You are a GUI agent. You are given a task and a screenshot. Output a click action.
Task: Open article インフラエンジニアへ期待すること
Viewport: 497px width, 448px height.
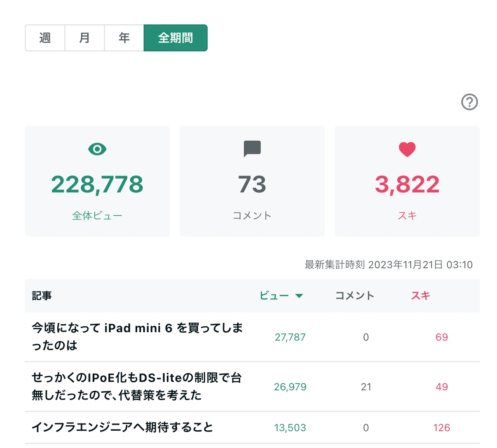[122, 427]
